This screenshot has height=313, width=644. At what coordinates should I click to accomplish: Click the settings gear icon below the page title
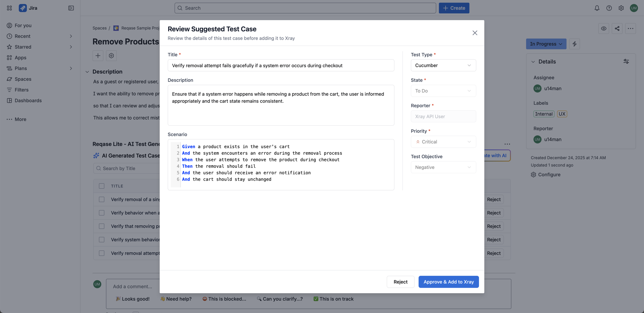click(x=111, y=55)
